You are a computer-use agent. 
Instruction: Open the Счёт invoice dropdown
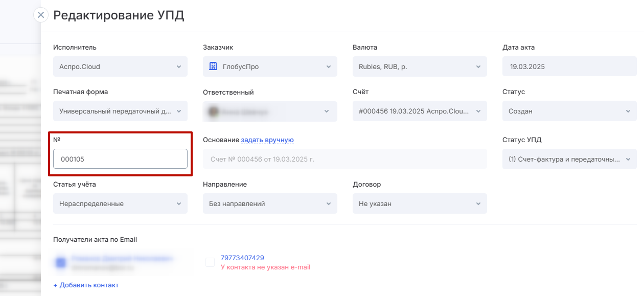coord(420,111)
